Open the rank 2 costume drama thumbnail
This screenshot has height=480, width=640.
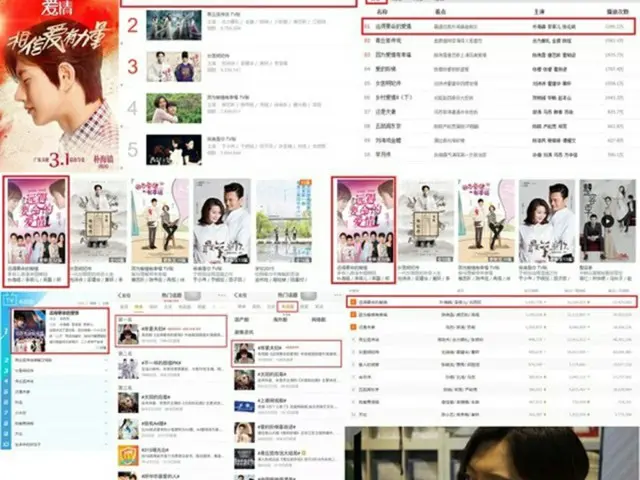174,25
